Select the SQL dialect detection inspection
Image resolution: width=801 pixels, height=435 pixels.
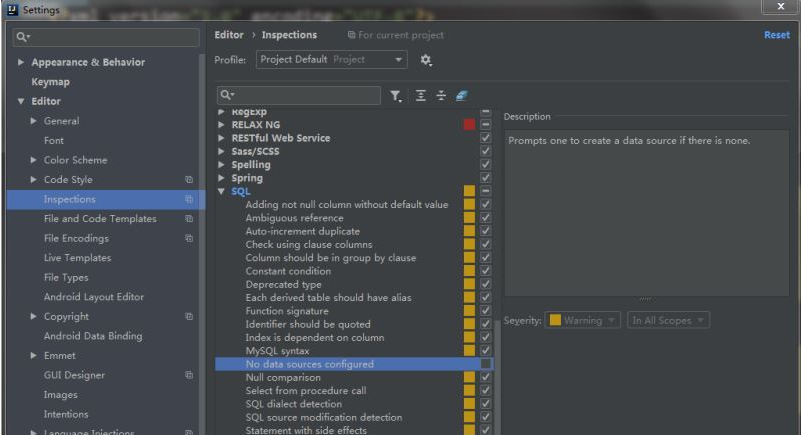point(294,404)
